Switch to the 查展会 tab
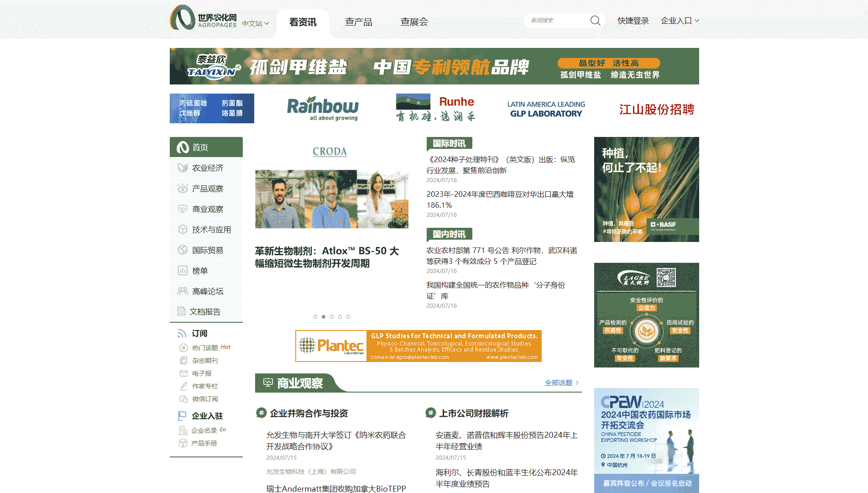 click(414, 22)
